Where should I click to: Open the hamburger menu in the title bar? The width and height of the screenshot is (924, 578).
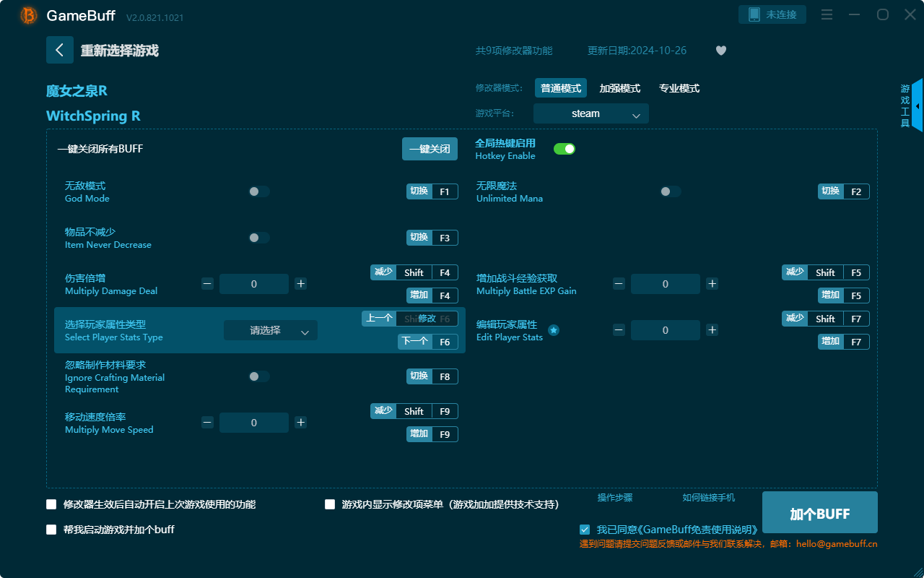coord(826,14)
